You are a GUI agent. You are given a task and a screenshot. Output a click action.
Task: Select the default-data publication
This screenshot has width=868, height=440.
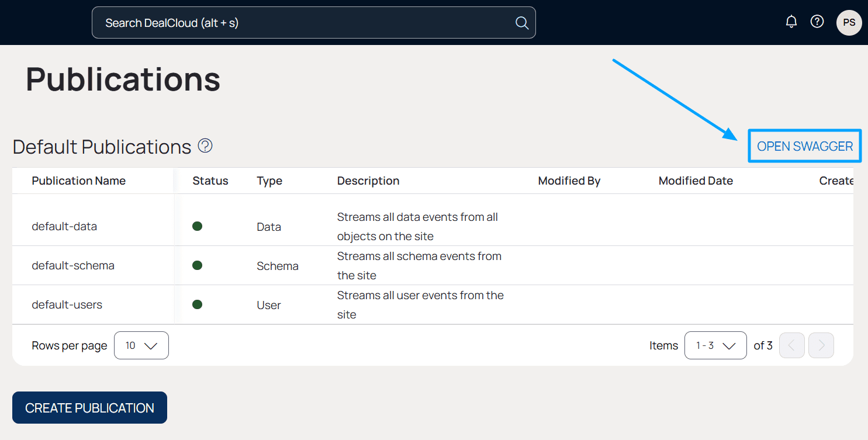click(x=64, y=226)
